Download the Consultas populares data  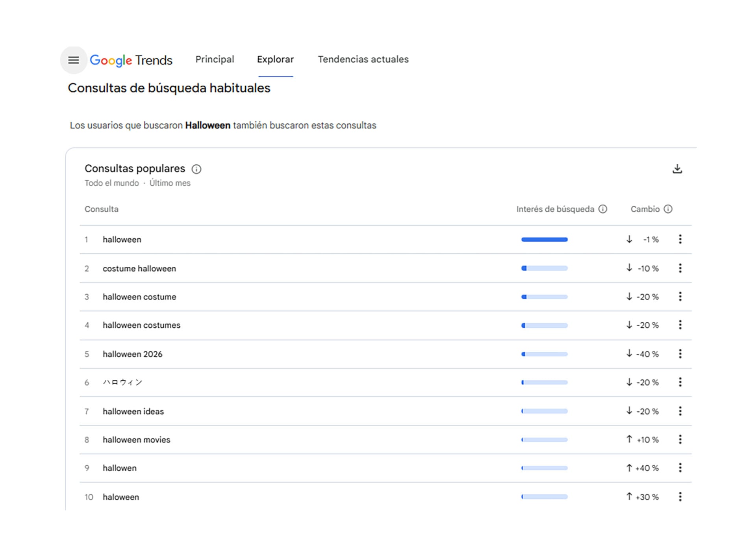coord(677,169)
